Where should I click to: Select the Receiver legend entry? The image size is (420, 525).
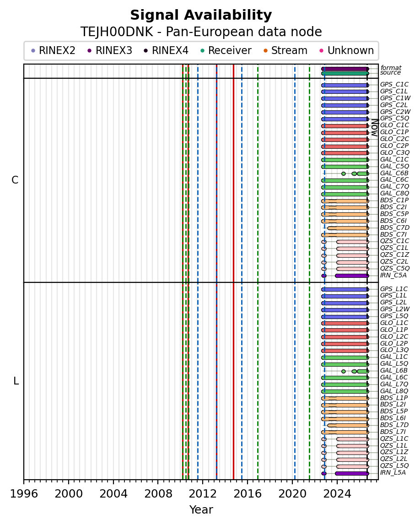click(x=226, y=50)
